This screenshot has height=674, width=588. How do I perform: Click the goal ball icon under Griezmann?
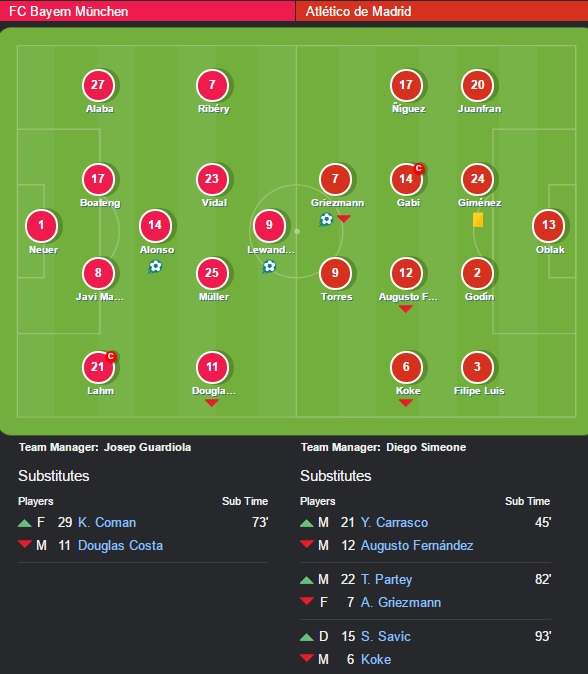coord(326,220)
